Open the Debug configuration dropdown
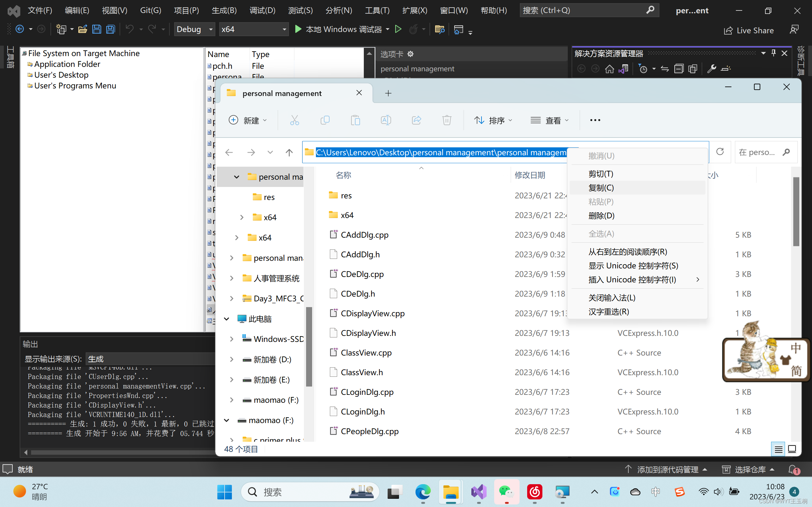The height and width of the screenshot is (507, 812). pos(194,29)
